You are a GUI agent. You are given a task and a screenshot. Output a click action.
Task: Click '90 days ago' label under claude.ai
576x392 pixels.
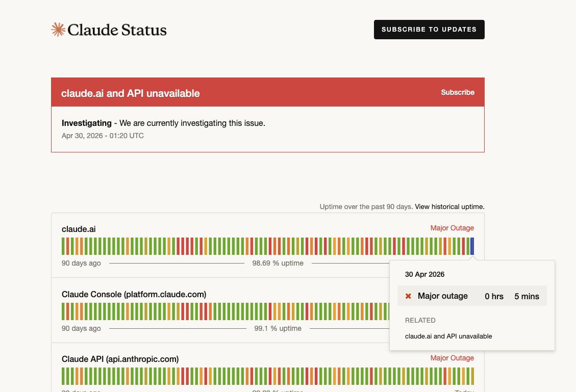[x=81, y=263]
